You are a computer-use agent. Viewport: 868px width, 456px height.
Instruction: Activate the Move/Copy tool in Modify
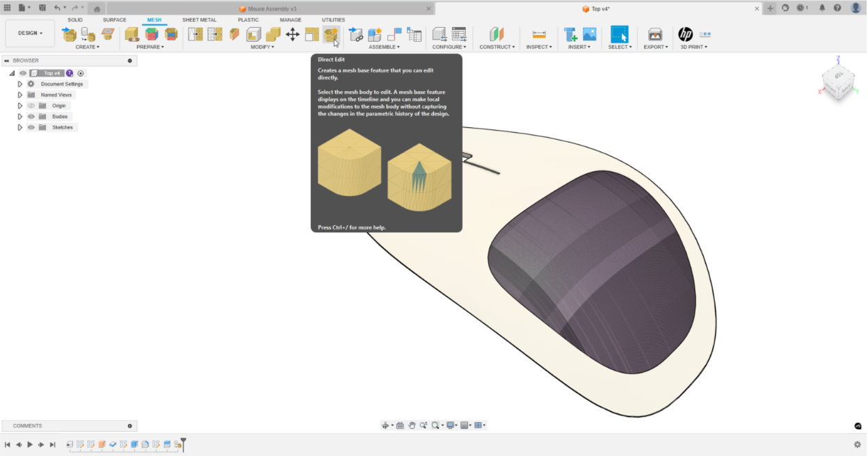[292, 35]
